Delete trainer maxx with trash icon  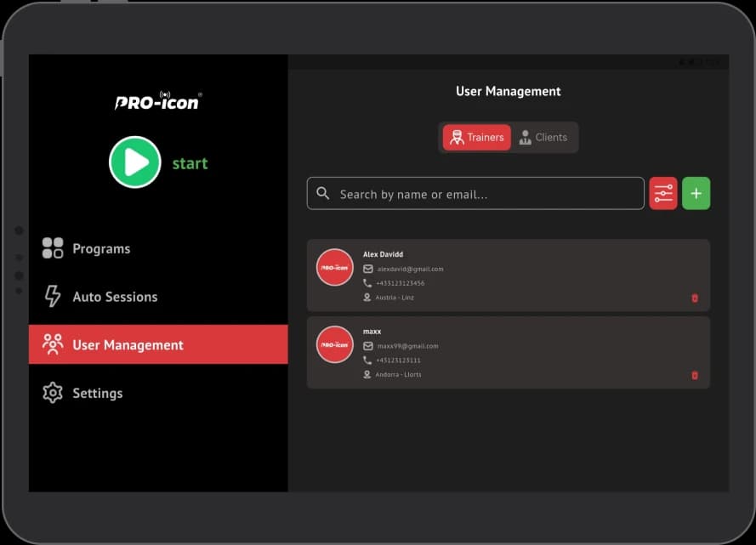click(695, 375)
